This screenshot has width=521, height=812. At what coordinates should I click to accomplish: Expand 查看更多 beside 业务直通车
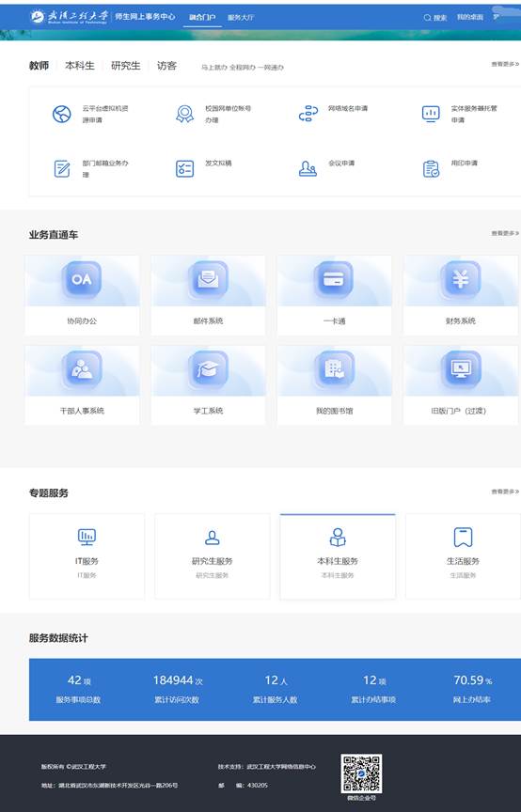pos(505,234)
